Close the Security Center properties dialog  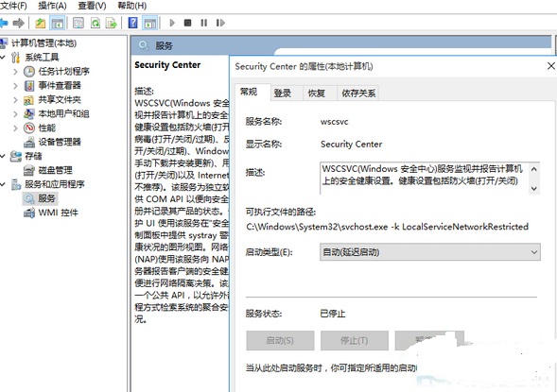tap(551, 66)
